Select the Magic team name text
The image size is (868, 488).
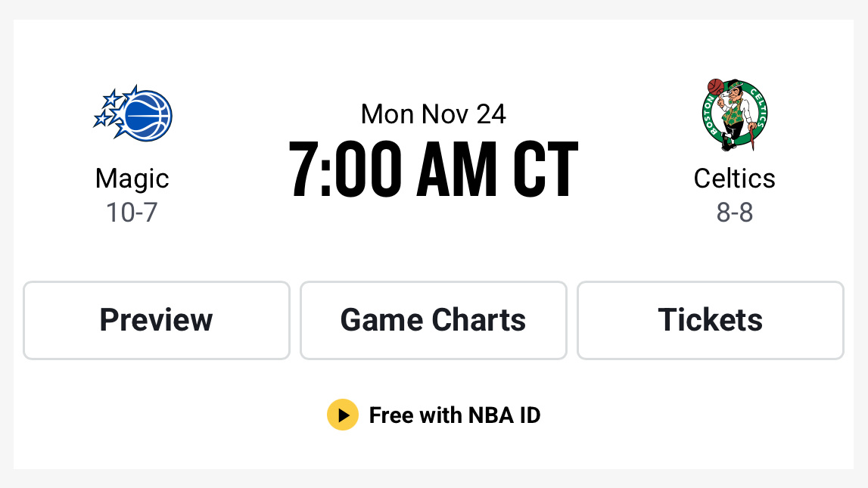point(132,179)
